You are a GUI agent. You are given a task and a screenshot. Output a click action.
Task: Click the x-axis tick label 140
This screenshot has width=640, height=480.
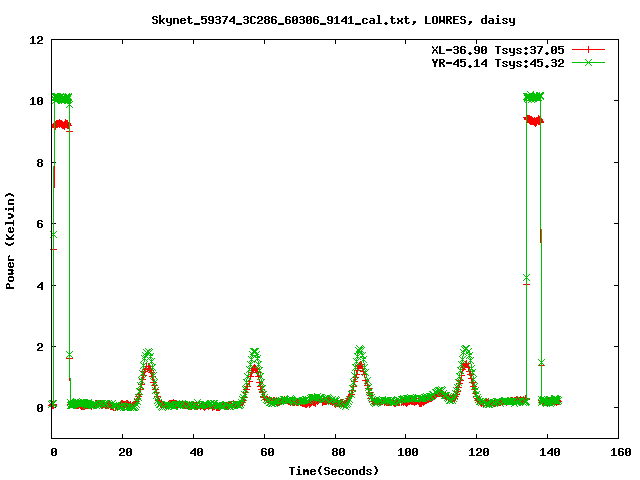550,452
